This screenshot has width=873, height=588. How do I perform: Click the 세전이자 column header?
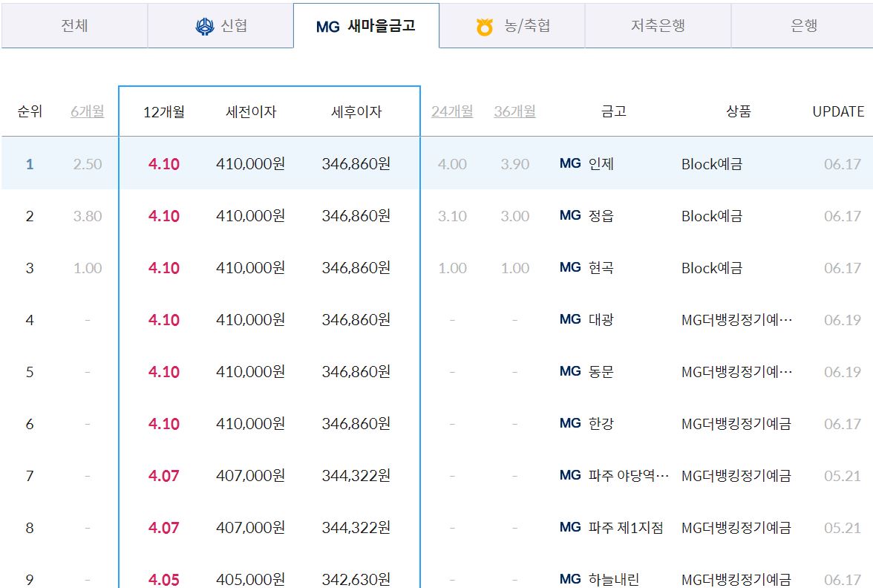pos(251,112)
